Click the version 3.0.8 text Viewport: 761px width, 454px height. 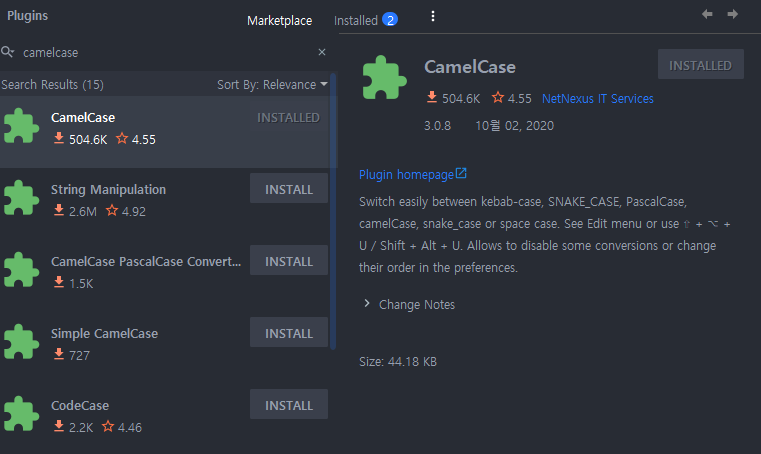tap(437, 126)
